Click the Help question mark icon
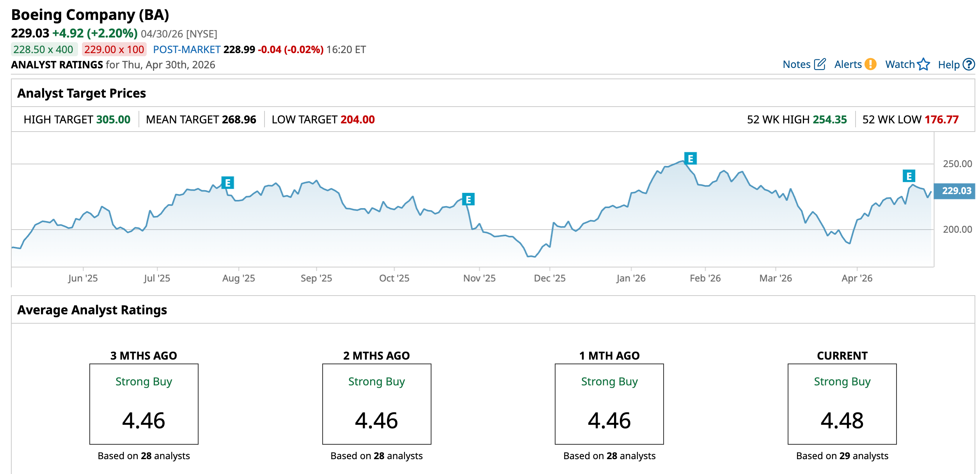This screenshot has width=980, height=474. [x=969, y=64]
